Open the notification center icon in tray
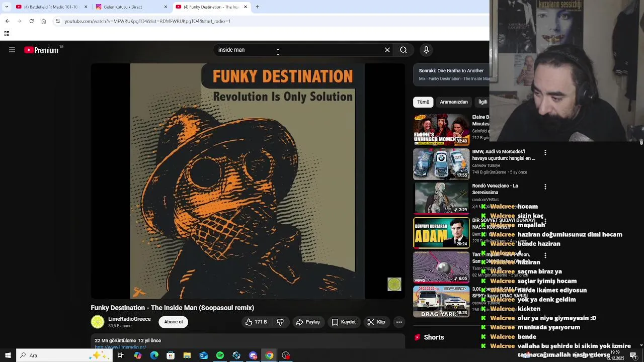 (633, 355)
